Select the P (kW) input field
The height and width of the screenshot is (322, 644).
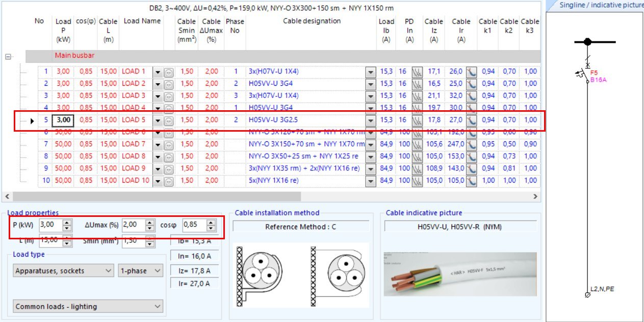pos(48,224)
